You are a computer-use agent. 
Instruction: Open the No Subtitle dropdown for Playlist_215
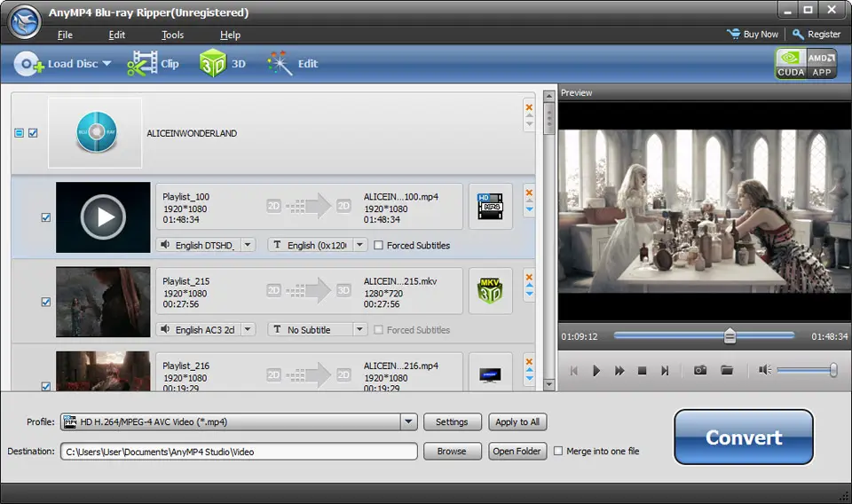(x=359, y=330)
